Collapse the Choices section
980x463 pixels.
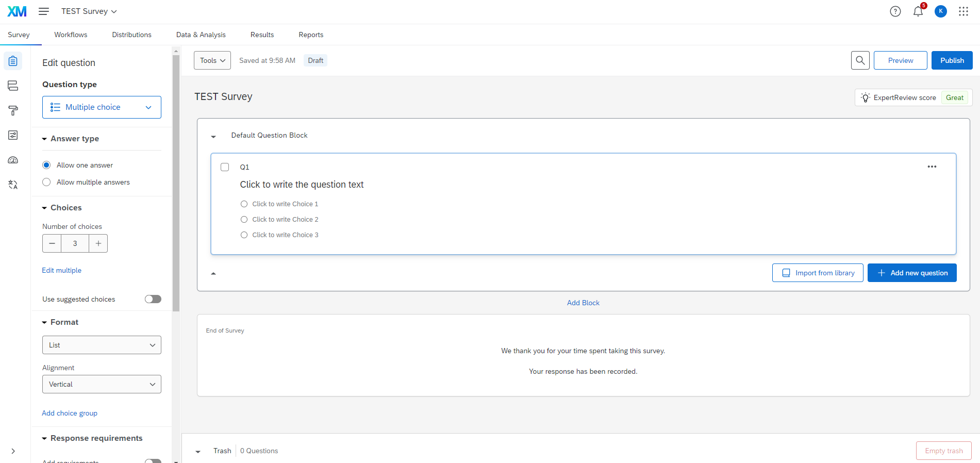(44, 208)
